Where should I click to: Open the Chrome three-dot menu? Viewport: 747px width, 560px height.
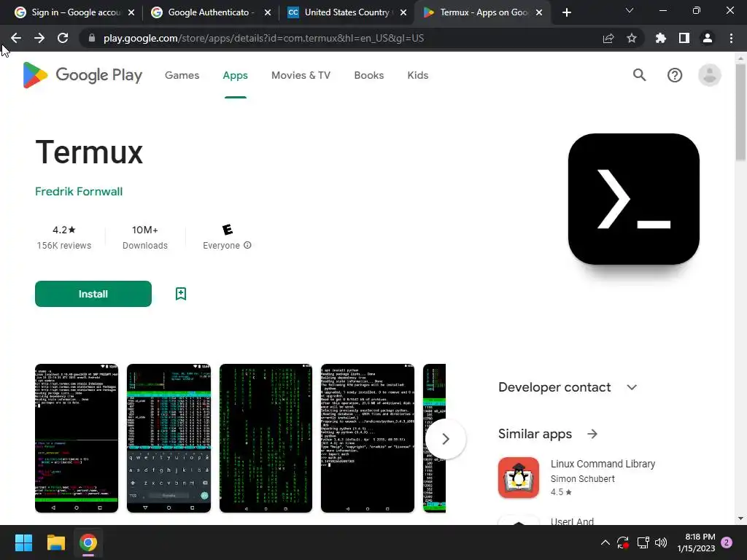pyautogui.click(x=731, y=38)
